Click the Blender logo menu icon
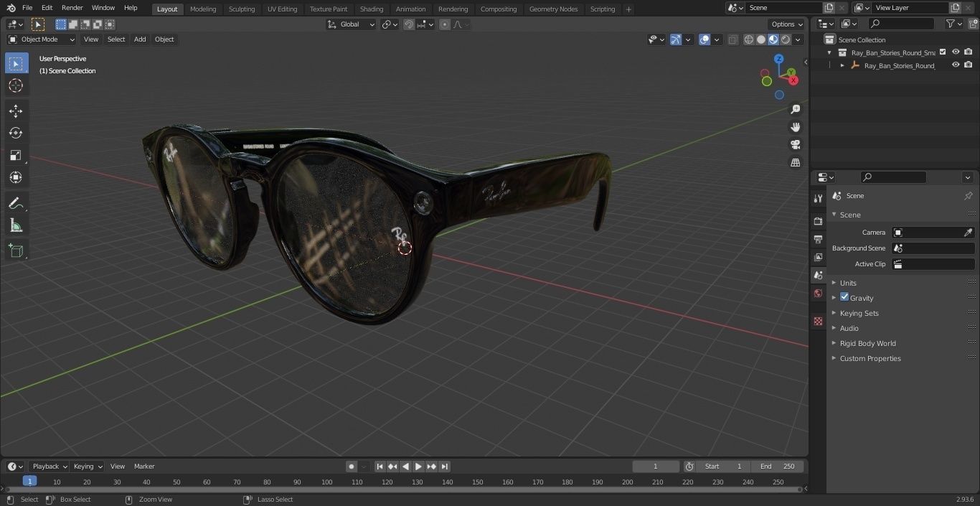This screenshot has height=506, width=980. coord(10,8)
